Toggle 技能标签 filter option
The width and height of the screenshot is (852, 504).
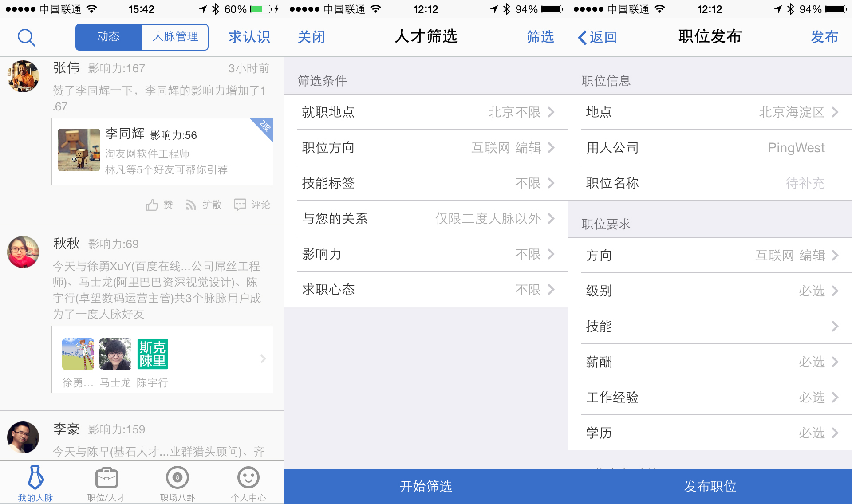(426, 183)
